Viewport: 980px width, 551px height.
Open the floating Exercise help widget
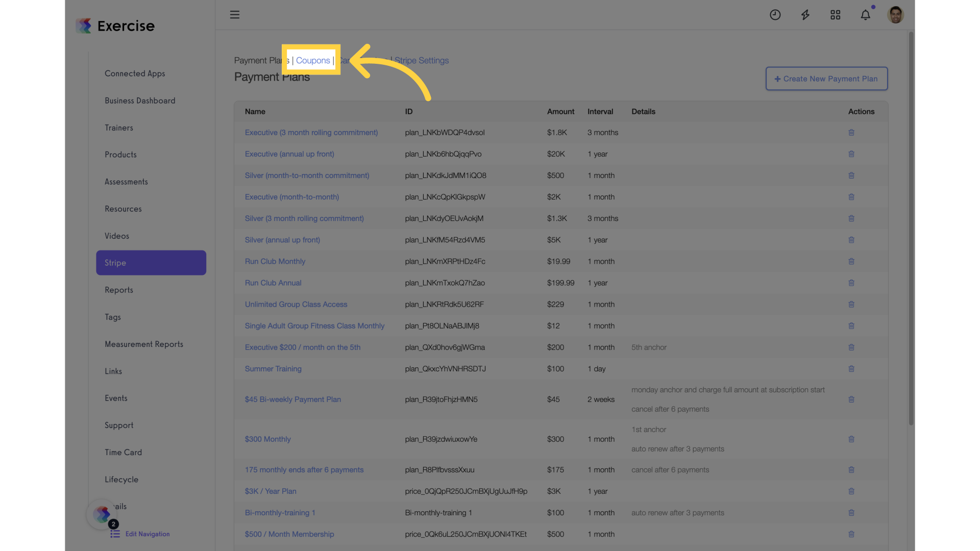102,514
